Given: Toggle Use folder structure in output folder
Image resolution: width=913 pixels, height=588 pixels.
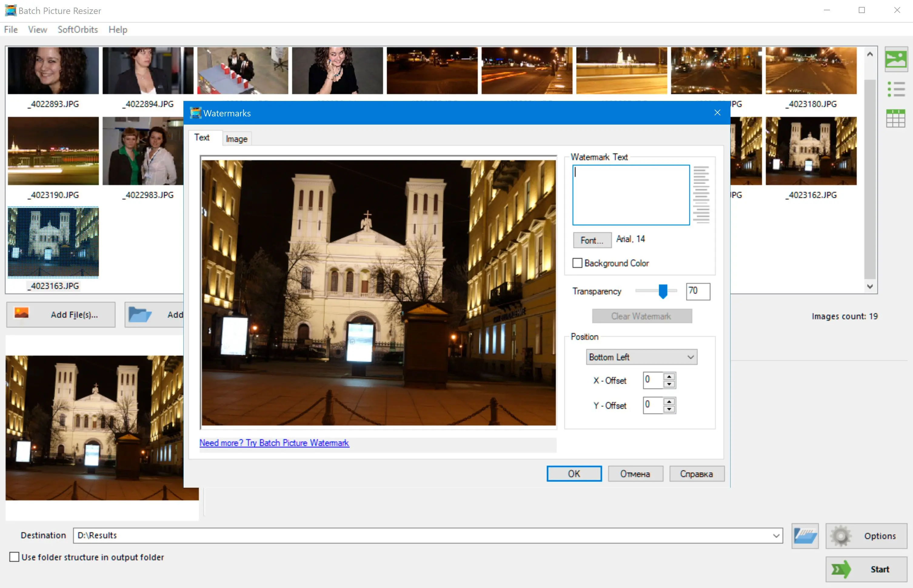Looking at the screenshot, I should pos(13,557).
